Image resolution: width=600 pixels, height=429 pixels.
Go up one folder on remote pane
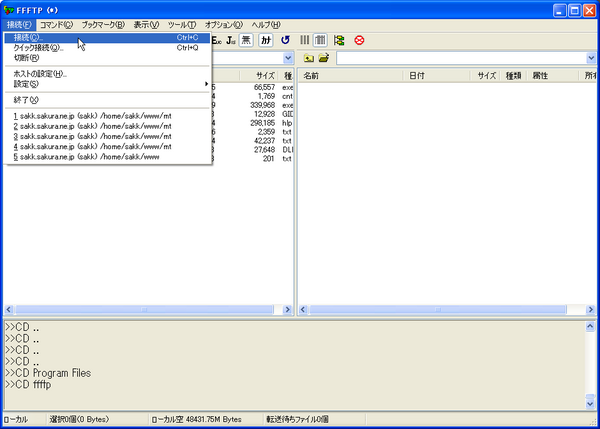(308, 58)
